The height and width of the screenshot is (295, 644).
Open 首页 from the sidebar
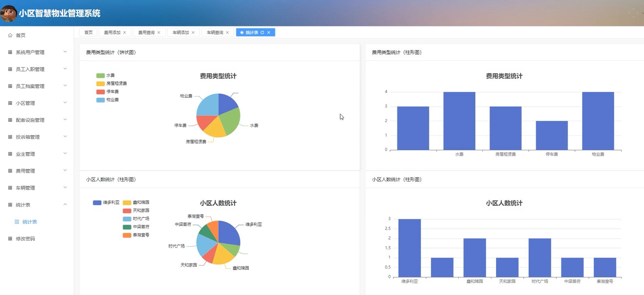[37, 35]
